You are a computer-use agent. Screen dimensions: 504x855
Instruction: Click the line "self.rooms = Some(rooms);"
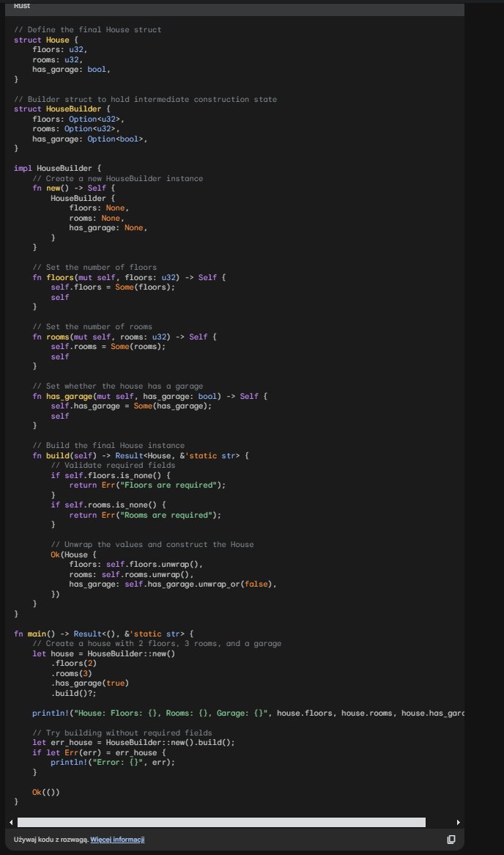(108, 347)
